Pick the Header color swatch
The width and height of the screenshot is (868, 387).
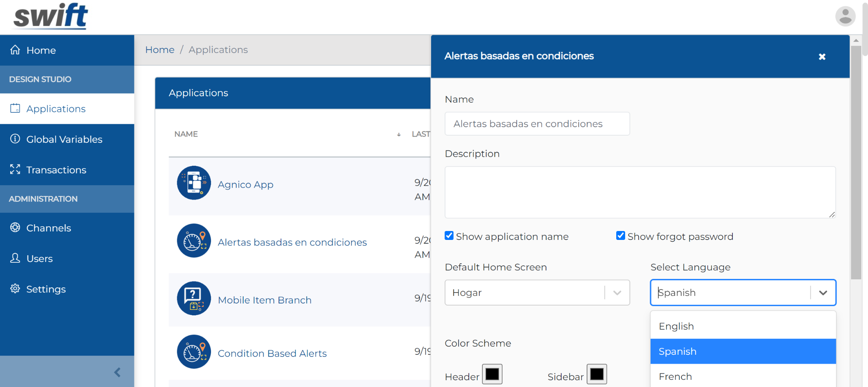coord(492,374)
